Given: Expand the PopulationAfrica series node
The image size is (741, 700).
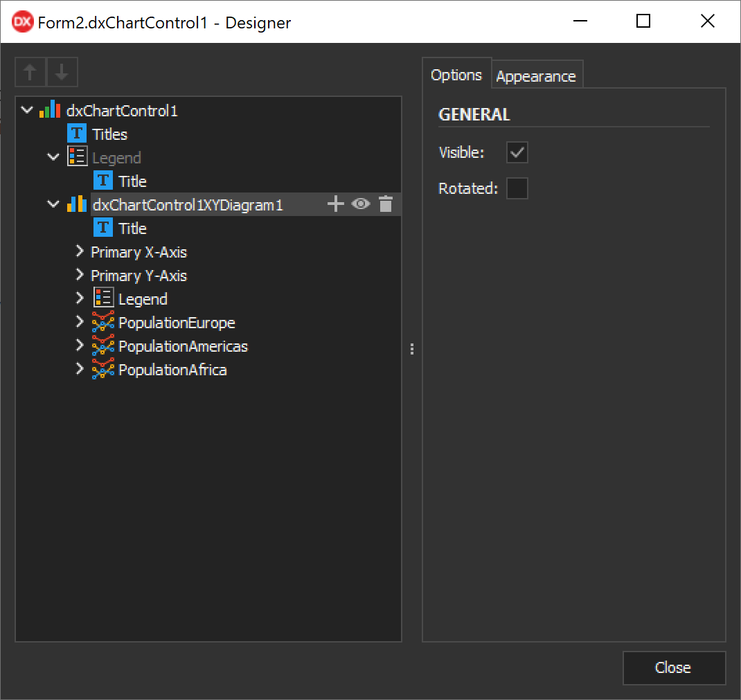Looking at the screenshot, I should (80, 370).
